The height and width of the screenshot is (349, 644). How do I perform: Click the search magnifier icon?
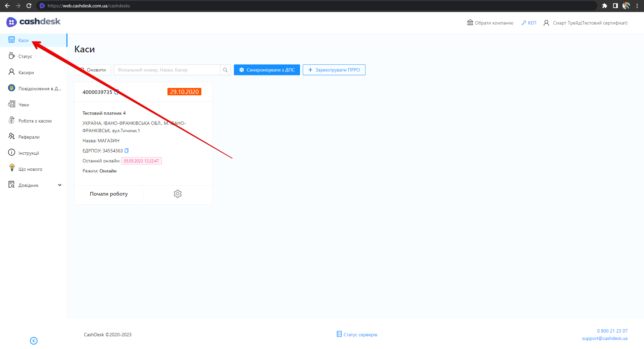(226, 70)
